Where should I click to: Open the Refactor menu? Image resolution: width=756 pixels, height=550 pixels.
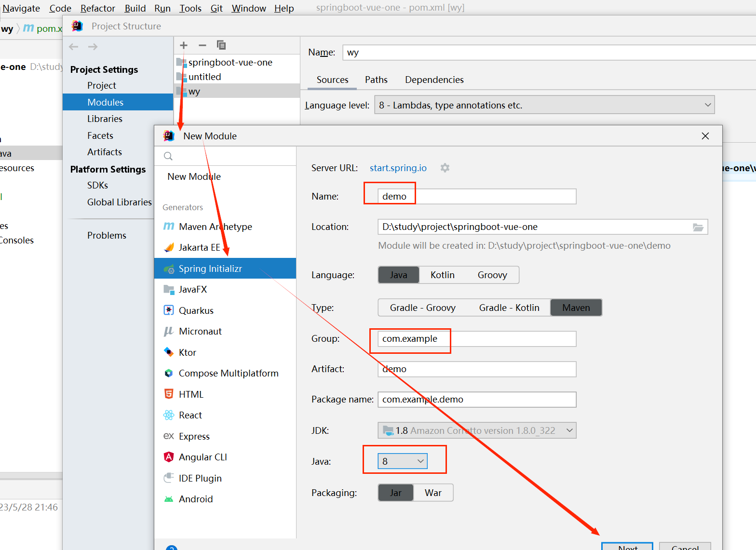coord(98,8)
